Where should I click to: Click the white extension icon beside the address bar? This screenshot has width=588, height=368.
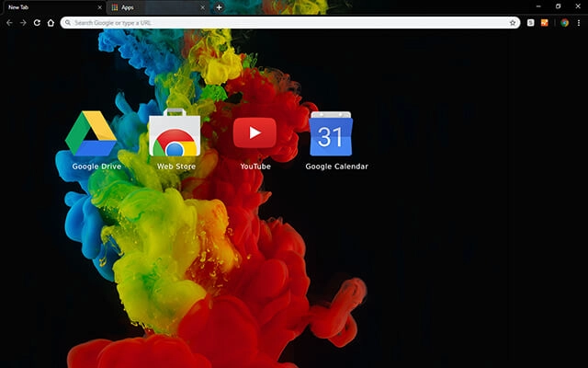coord(530,23)
